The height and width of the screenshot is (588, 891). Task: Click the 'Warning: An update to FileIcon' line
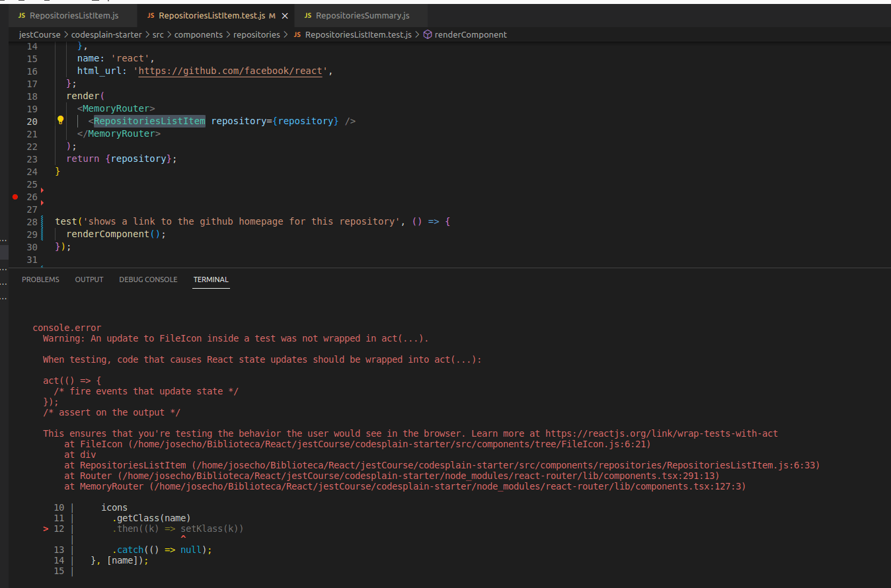coord(236,338)
